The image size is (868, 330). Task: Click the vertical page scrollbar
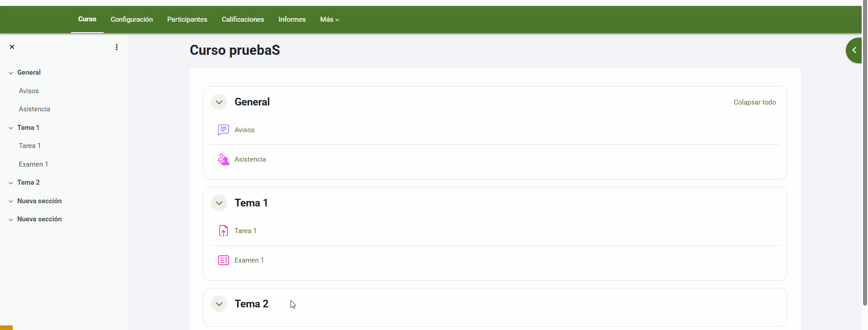click(x=864, y=154)
